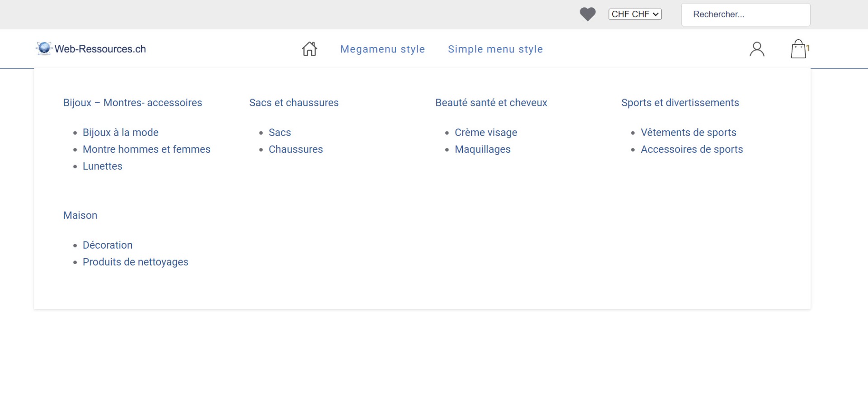Image resolution: width=868 pixels, height=398 pixels.
Task: Open the Megamenu style menu
Action: tap(382, 49)
